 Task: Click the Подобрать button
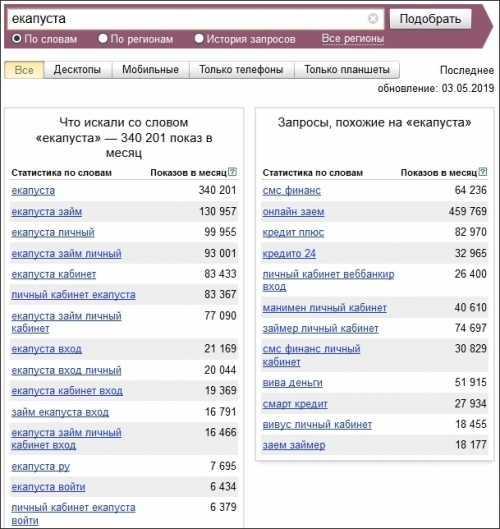tap(430, 19)
